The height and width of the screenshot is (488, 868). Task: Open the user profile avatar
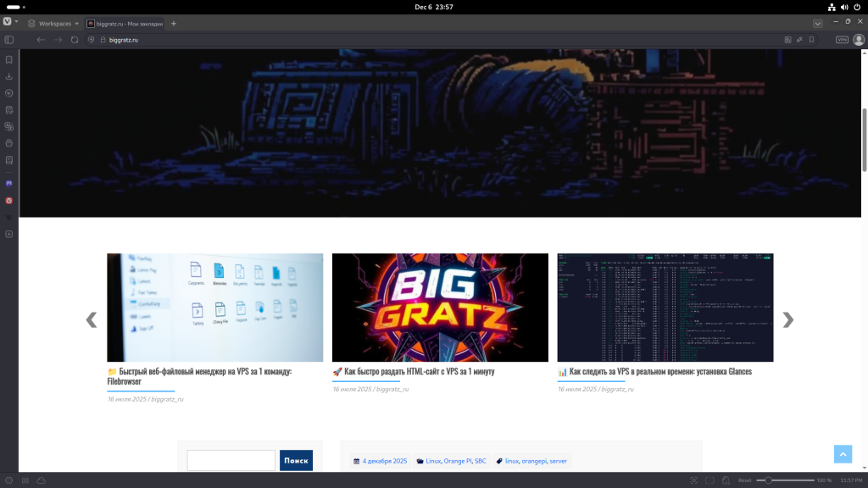(x=858, y=40)
